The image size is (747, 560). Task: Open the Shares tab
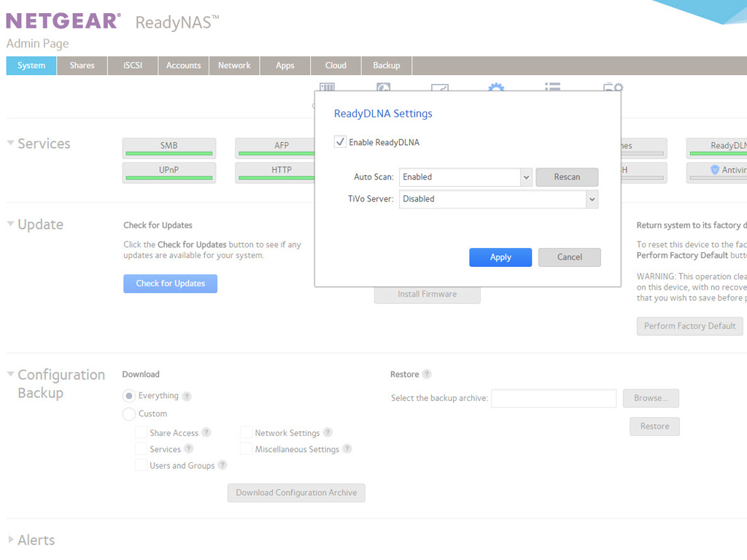[82, 66]
